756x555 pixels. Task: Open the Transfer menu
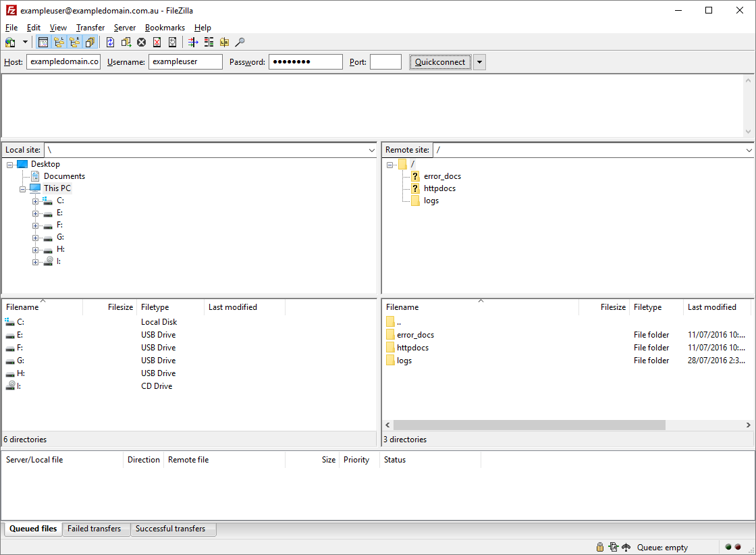(x=90, y=28)
